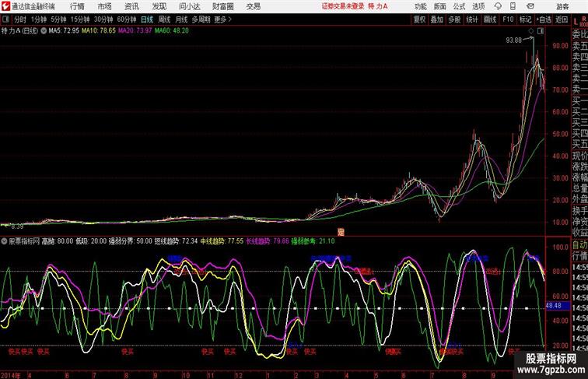Viewport: 588px width, 379px height.
Task: Switch to the 分时 period tab
Action: click(x=20, y=19)
